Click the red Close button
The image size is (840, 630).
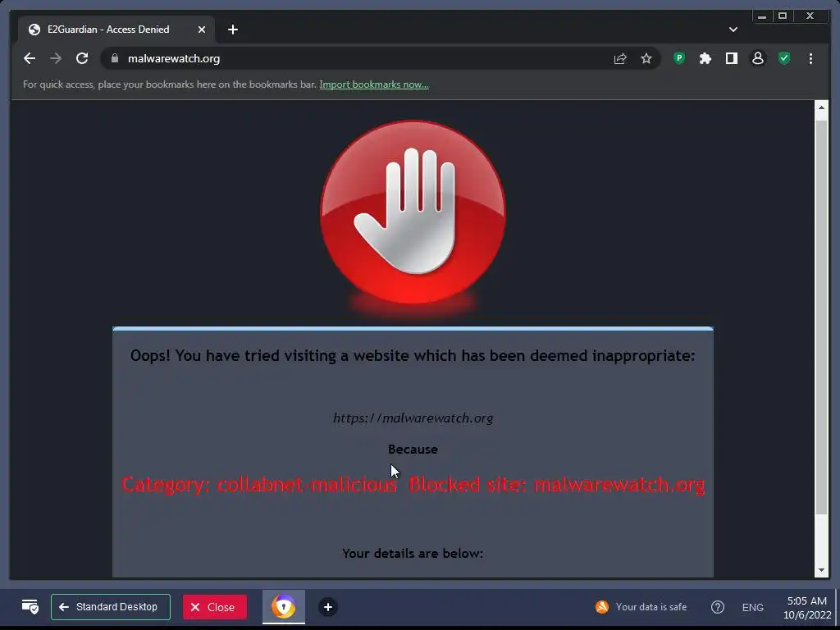(215, 607)
